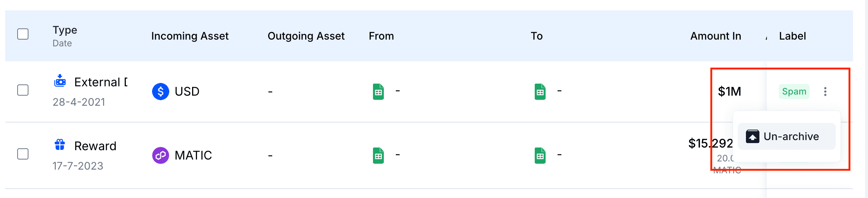Check the Reward row checkbox
This screenshot has height=198, width=868.
click(x=23, y=154)
